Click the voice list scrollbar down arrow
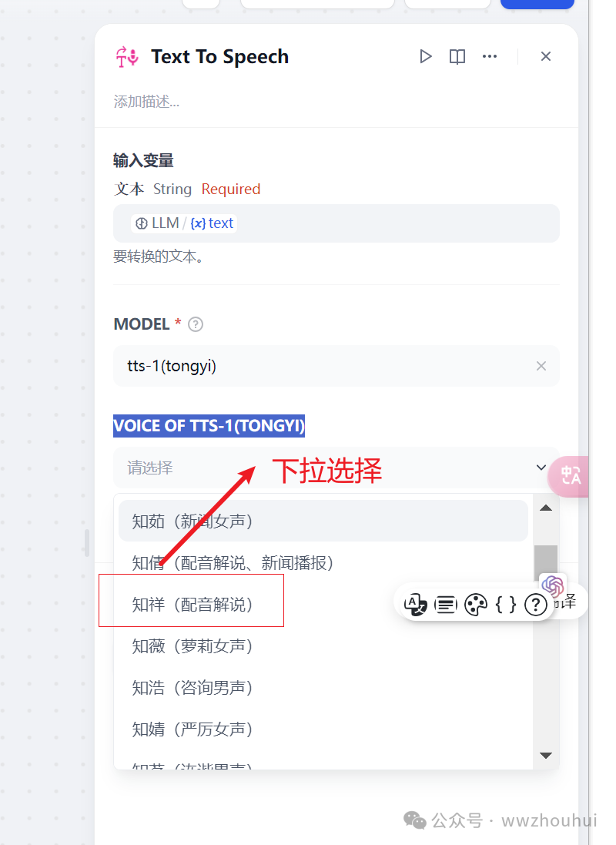This screenshot has height=845, width=616. (546, 756)
